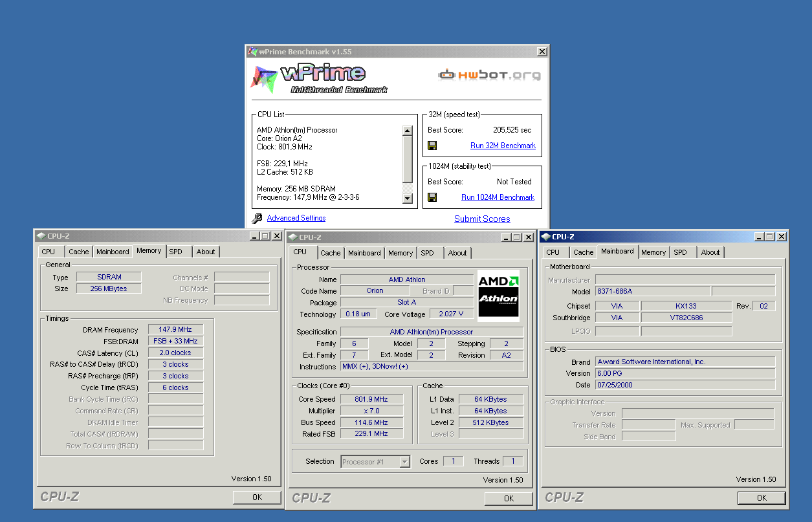This screenshot has height=522, width=812.
Task: Click CPU-Z icon in Mainboard window title bar
Action: pyautogui.click(x=546, y=237)
